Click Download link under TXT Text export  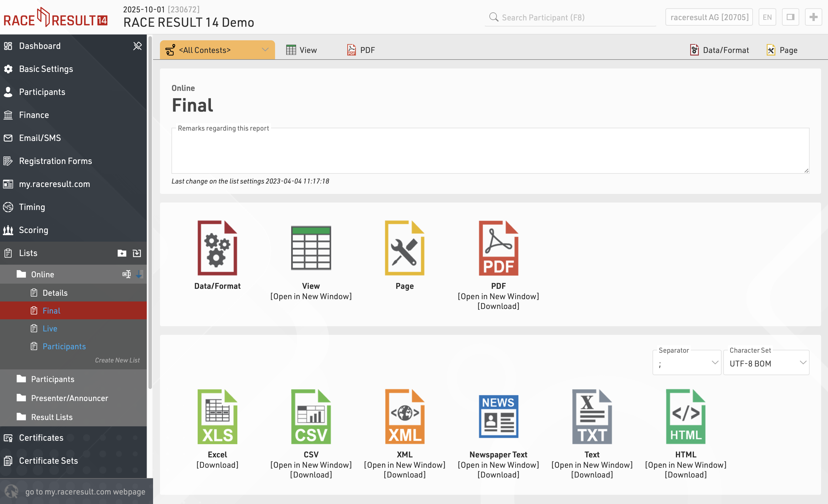pos(592,474)
